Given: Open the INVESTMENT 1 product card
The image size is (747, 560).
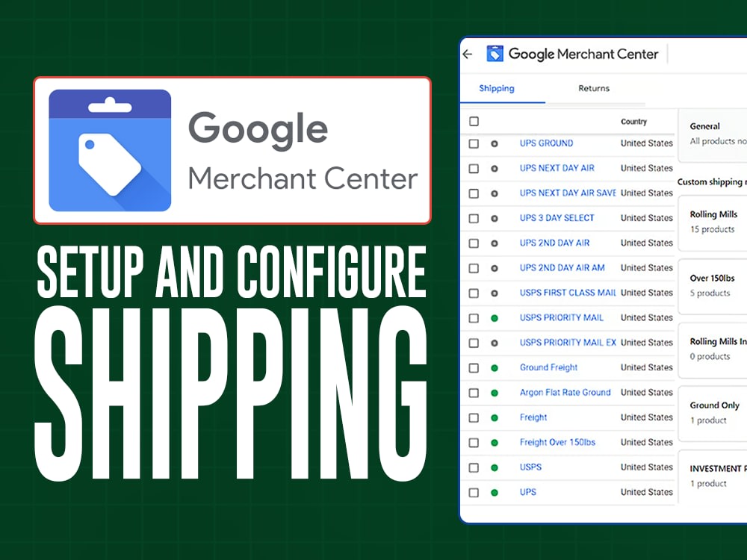Looking at the screenshot, I should 713,476.
